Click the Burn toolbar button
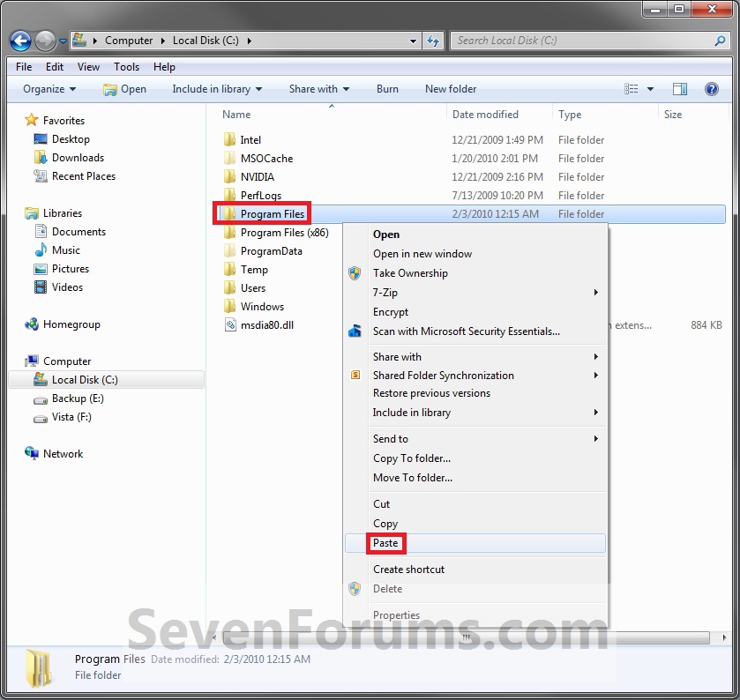The width and height of the screenshot is (740, 700). point(387,89)
